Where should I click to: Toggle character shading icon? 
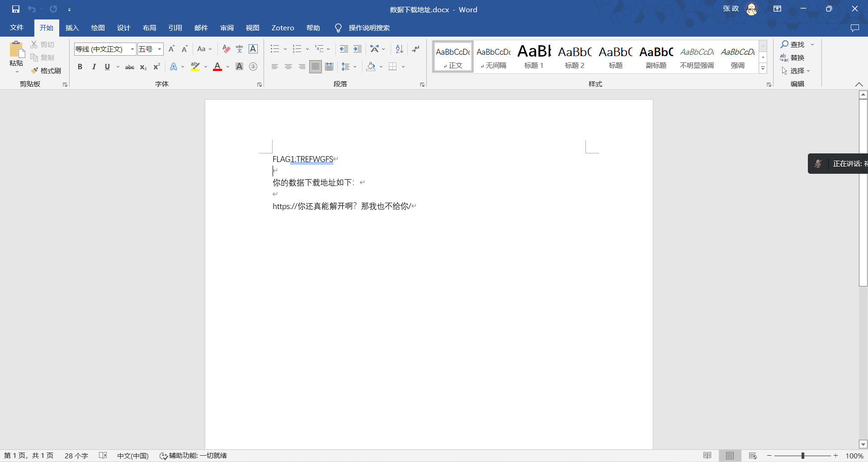[x=240, y=67]
